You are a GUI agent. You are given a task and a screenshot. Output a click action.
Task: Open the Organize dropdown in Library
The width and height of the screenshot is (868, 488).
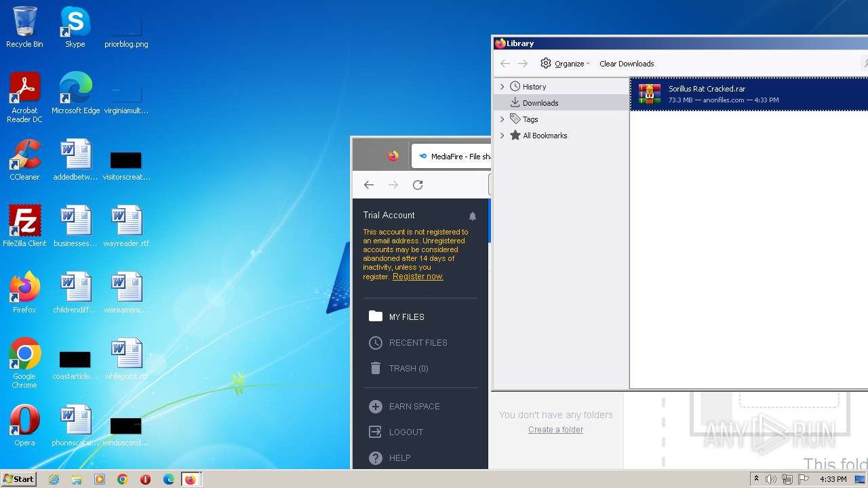coord(565,64)
